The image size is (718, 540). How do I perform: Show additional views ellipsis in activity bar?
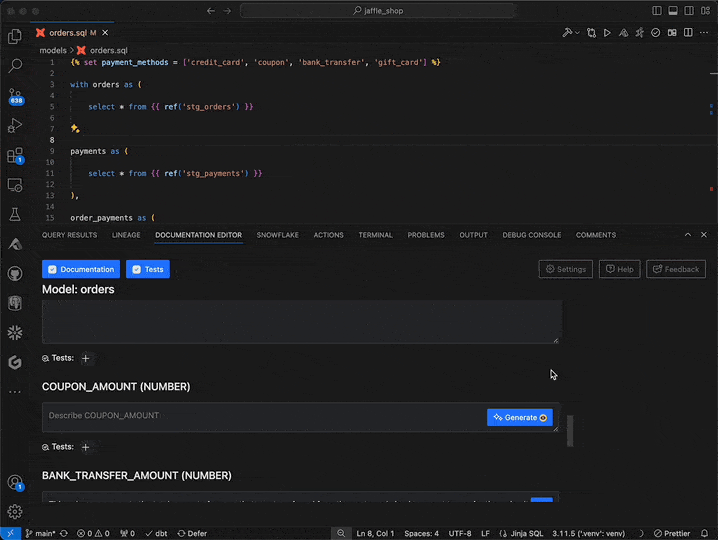pos(15,392)
